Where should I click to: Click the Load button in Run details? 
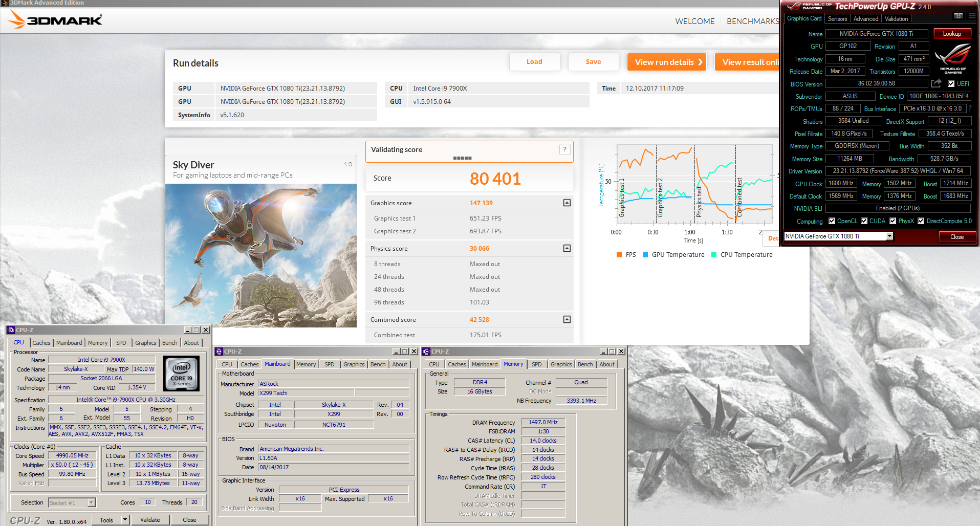point(534,62)
